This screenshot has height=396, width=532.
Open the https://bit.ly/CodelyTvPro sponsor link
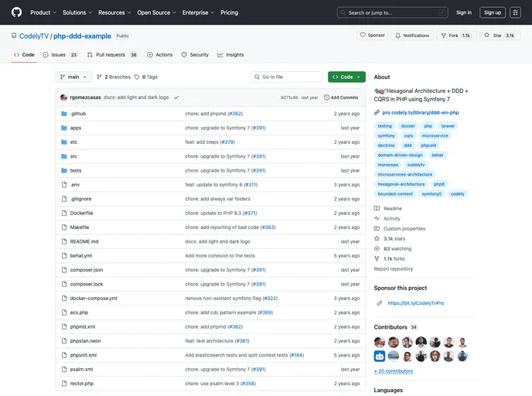click(x=416, y=303)
